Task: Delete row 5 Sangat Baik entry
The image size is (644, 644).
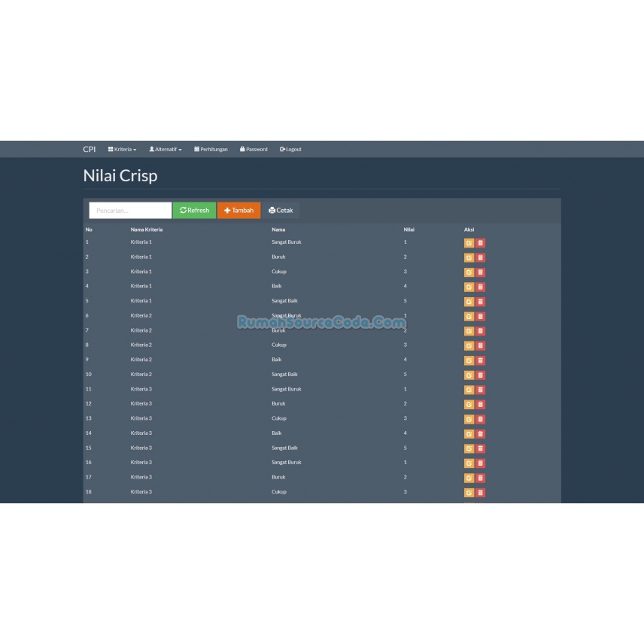Action: coord(480,302)
